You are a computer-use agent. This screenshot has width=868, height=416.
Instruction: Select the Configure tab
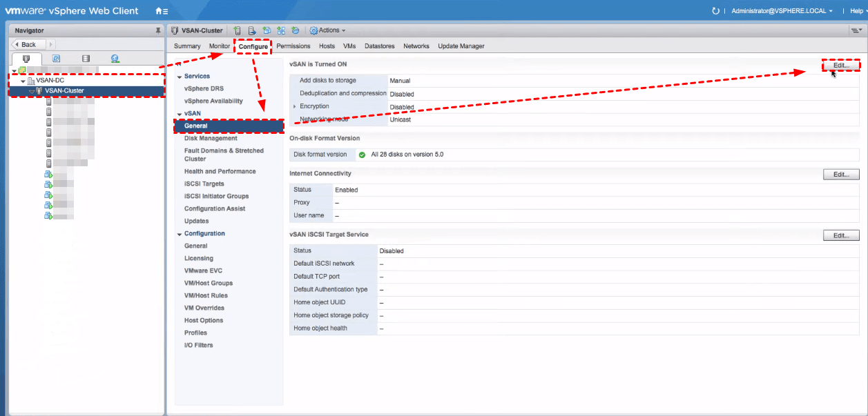[253, 46]
